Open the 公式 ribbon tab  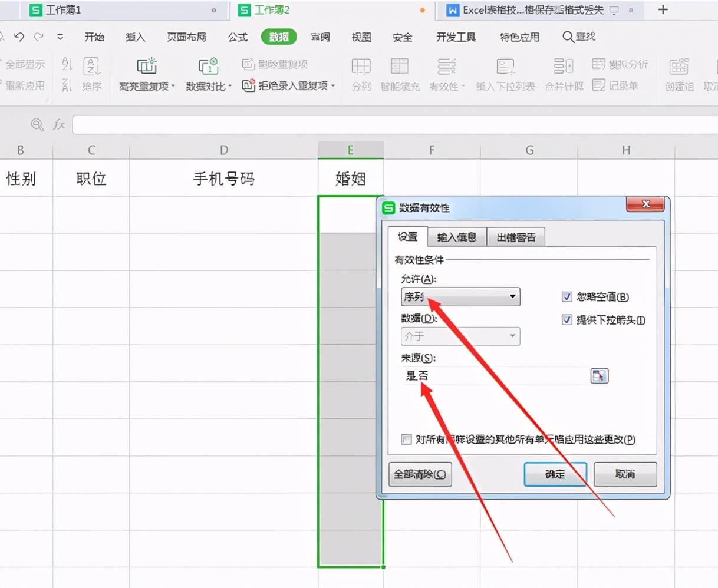click(x=238, y=37)
